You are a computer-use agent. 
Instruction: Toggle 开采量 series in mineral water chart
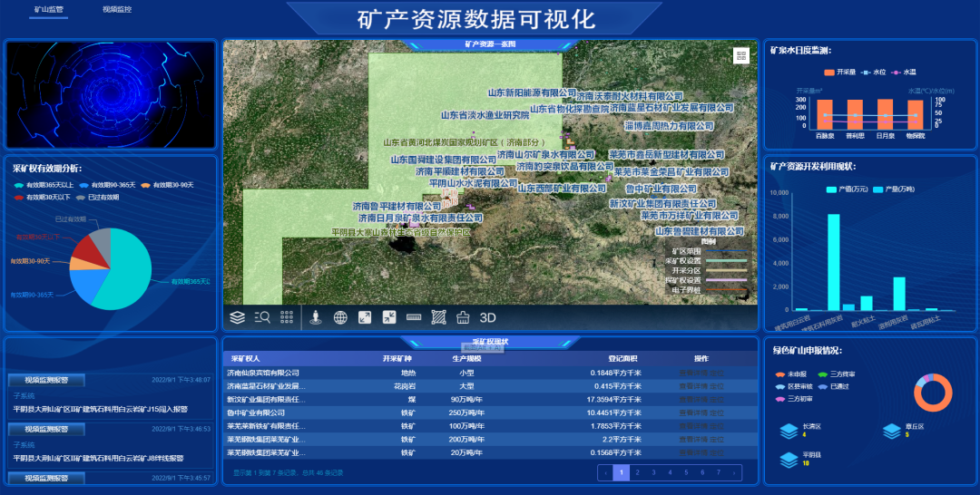840,73
